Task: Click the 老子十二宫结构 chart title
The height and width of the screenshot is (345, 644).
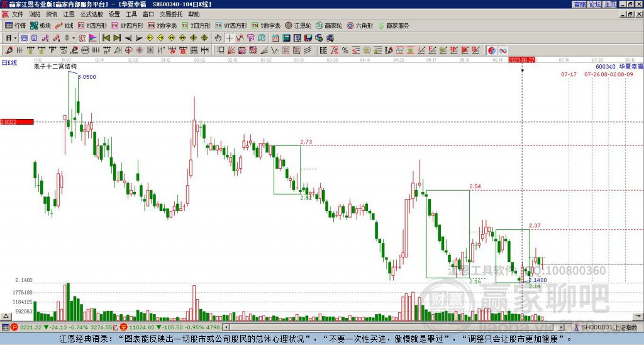Action: tap(55, 66)
